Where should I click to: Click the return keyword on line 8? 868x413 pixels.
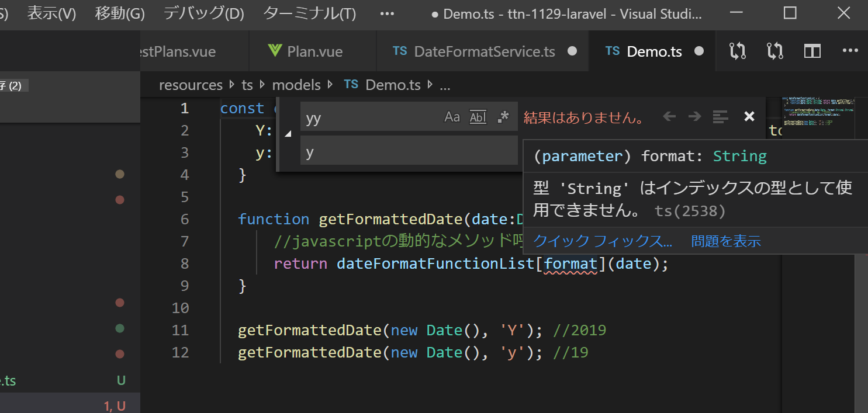click(x=300, y=263)
